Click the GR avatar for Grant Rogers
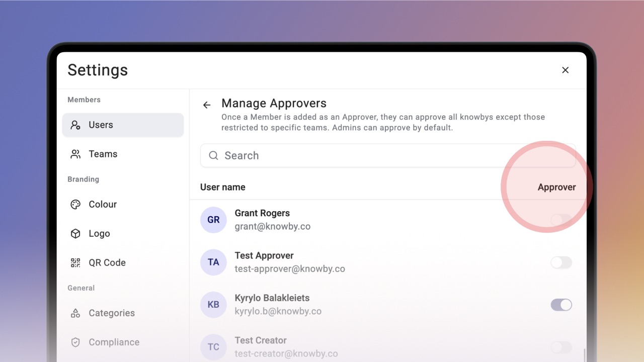The height and width of the screenshot is (362, 644). point(213,220)
